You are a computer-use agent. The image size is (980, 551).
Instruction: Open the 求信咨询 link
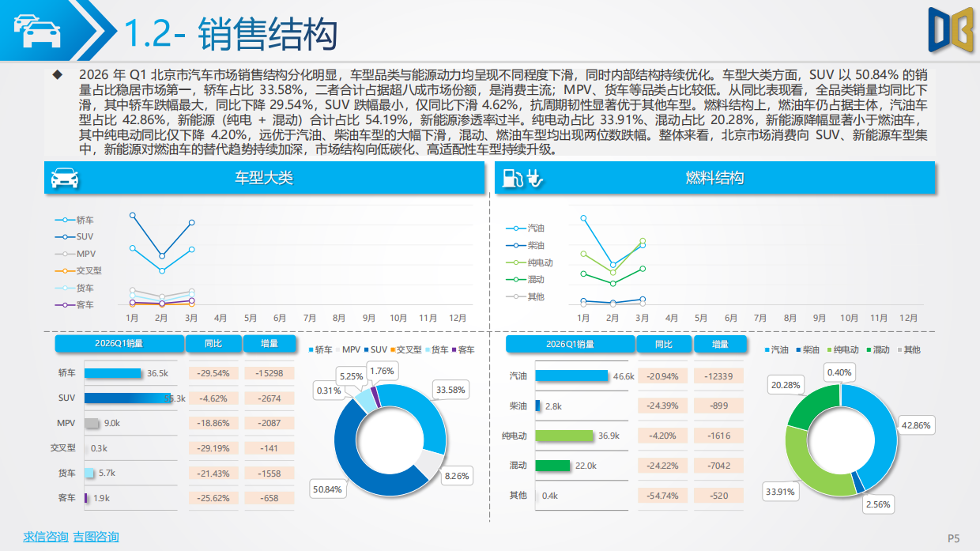(x=45, y=537)
